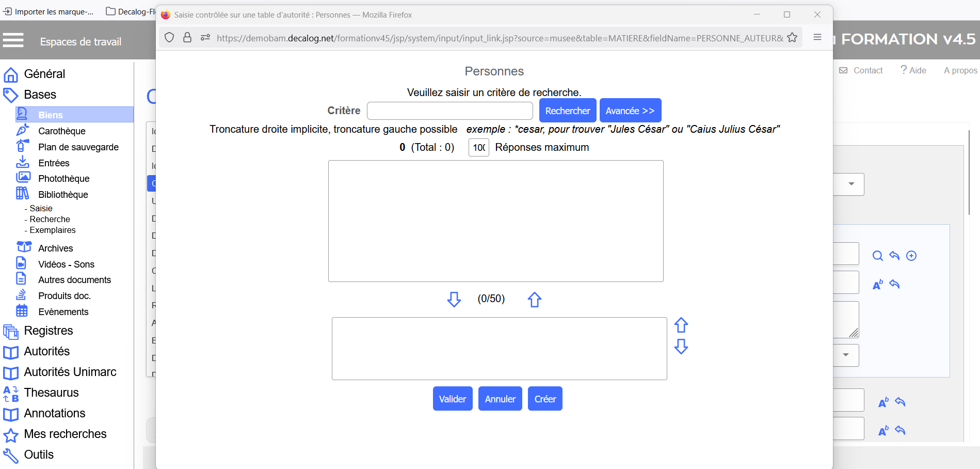980x469 pixels.
Task: Open the Firefox hamburger menu
Action: (x=817, y=37)
